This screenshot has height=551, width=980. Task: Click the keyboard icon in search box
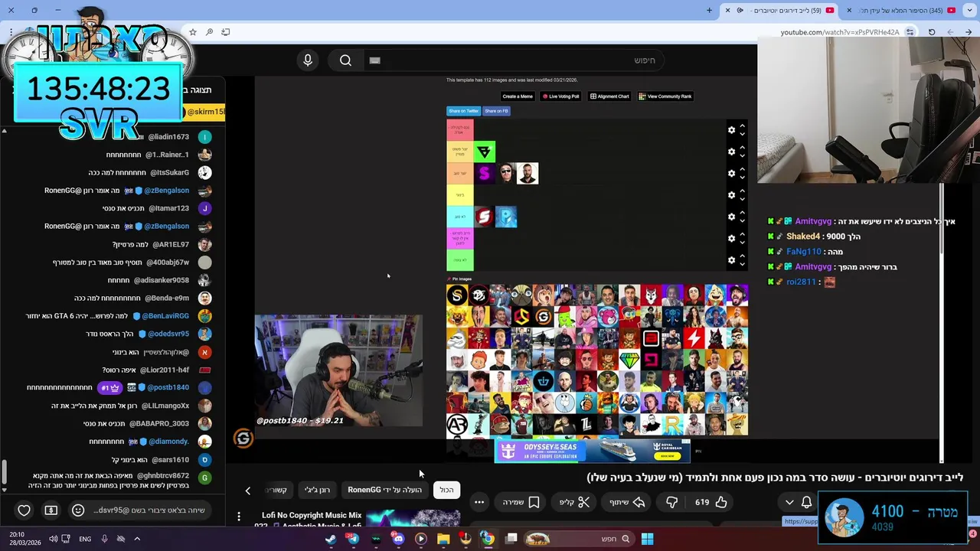[374, 60]
